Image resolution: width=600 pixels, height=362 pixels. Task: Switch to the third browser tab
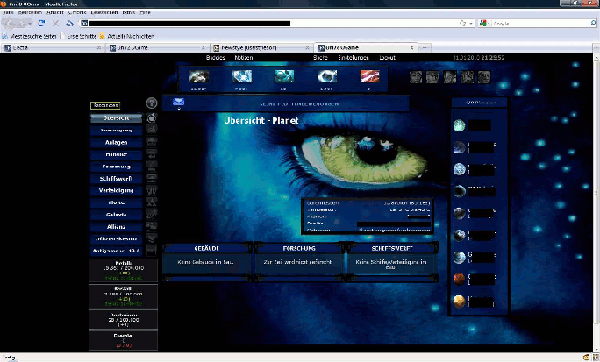click(262, 48)
